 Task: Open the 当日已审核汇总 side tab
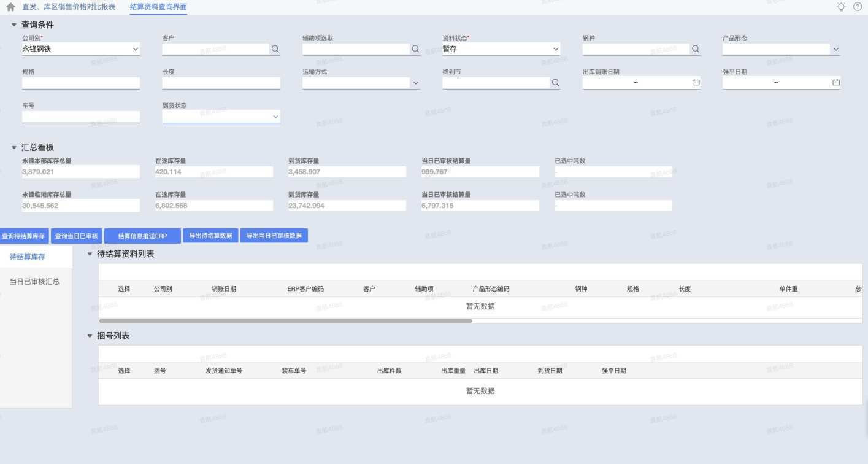[x=36, y=282]
